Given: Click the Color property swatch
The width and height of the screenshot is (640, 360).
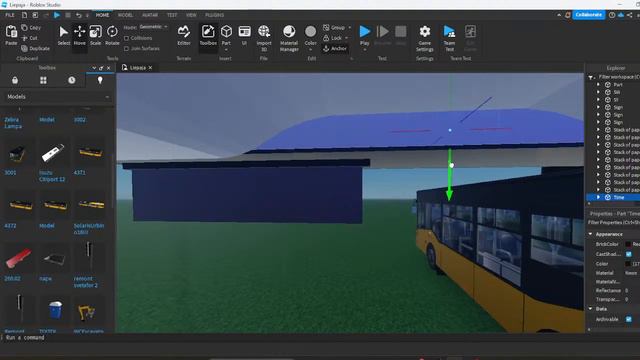Looking at the screenshot, I should tap(628, 264).
